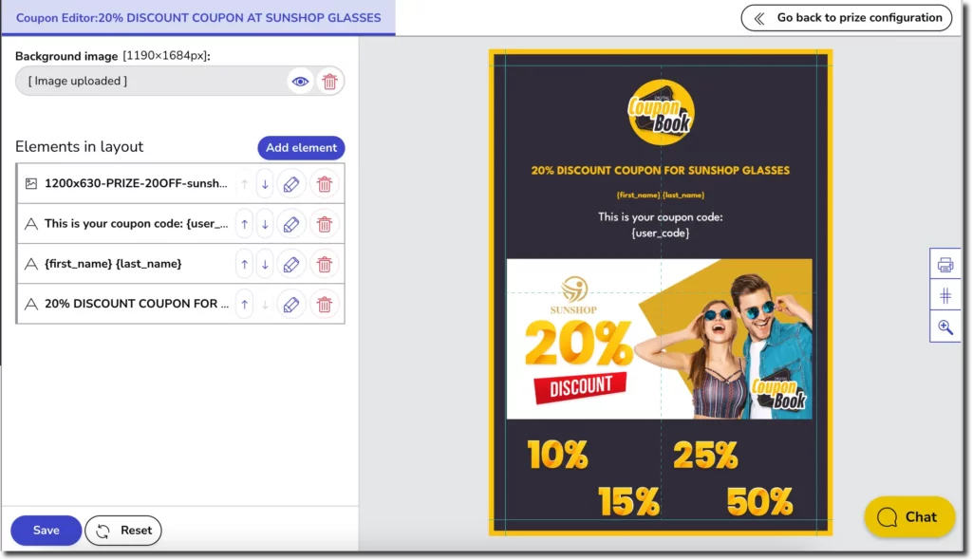Viewport: 972px width, 560px height.
Task: Delete the {first_name} {last_name} element
Action: pyautogui.click(x=325, y=264)
